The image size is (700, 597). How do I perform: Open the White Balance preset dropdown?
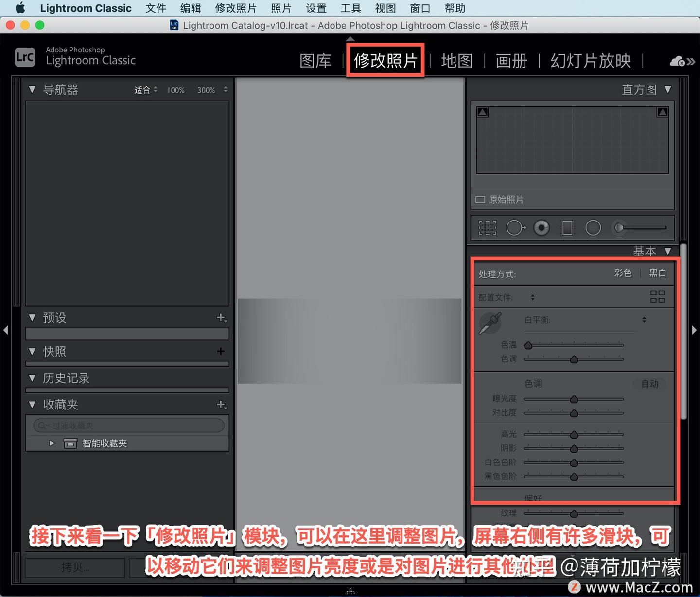pyautogui.click(x=644, y=320)
